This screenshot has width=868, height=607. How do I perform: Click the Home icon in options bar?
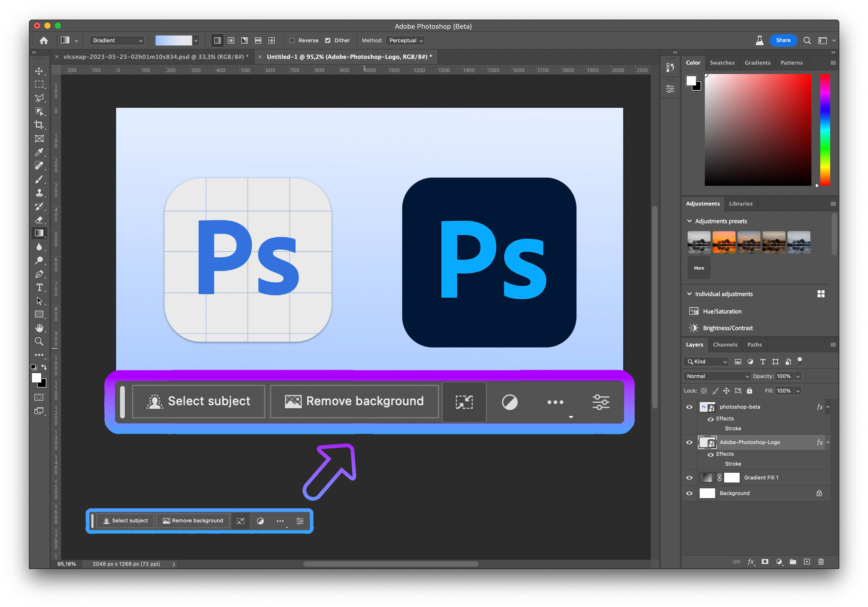[x=44, y=40]
